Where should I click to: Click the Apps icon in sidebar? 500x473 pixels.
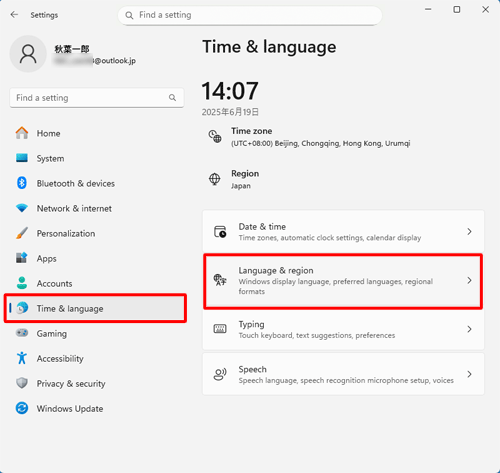22,258
